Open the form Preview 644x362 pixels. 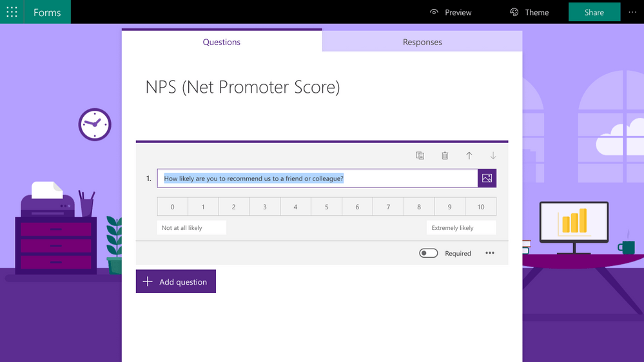[451, 12]
